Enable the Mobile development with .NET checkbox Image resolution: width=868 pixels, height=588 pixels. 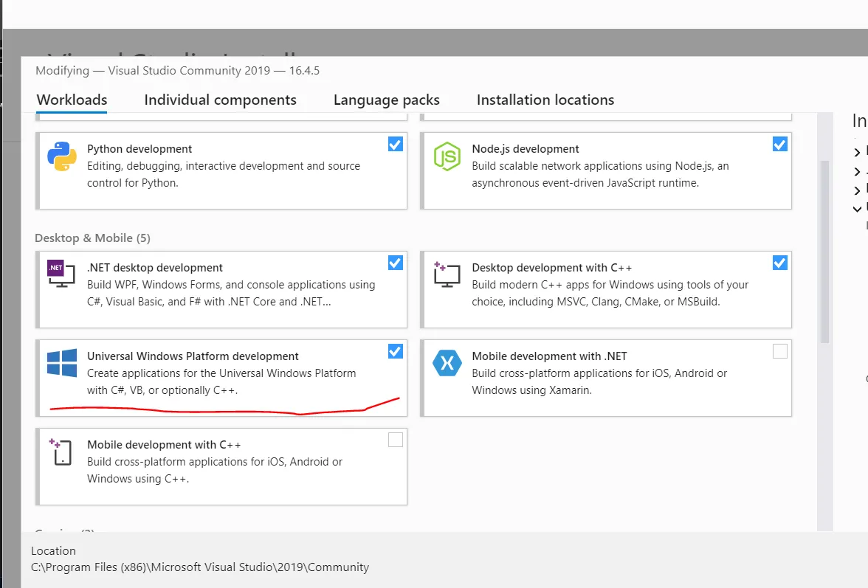780,352
